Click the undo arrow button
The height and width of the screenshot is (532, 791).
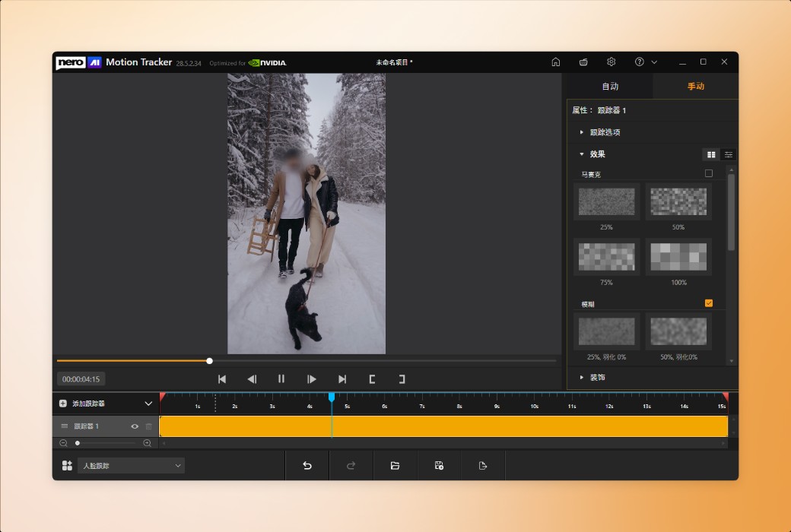point(307,465)
